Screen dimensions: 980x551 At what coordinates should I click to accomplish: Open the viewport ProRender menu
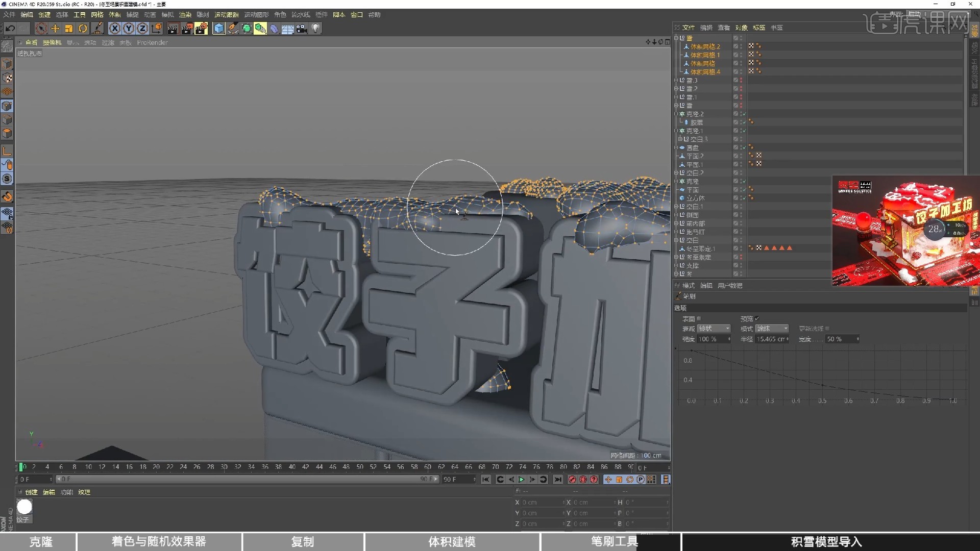pyautogui.click(x=152, y=42)
